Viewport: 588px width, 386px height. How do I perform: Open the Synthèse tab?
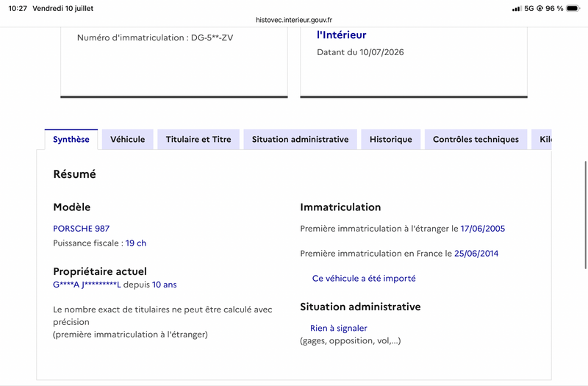pyautogui.click(x=71, y=140)
